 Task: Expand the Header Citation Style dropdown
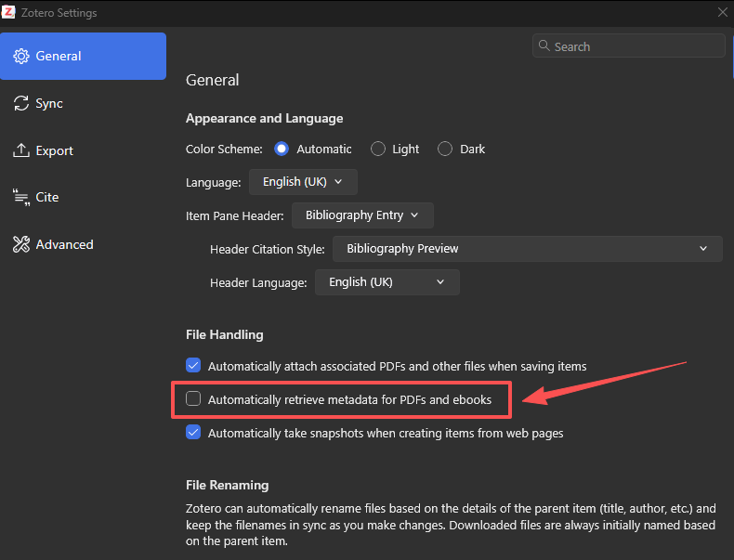click(x=527, y=249)
